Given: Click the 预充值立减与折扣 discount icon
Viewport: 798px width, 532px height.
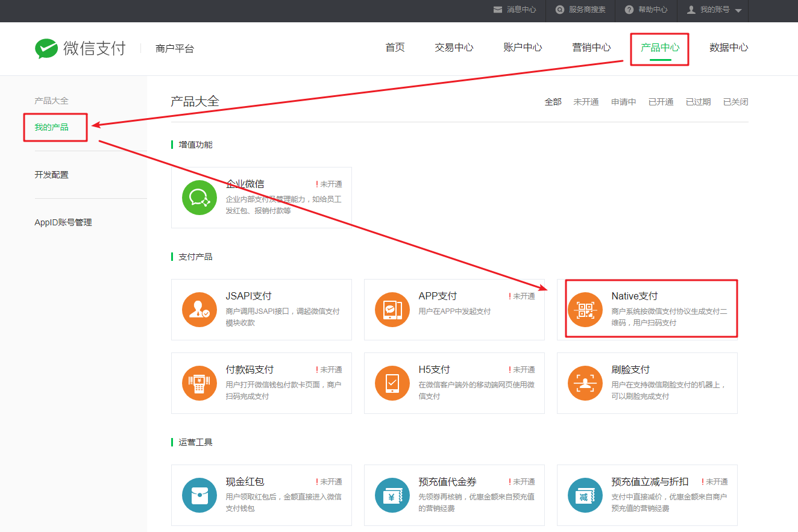Looking at the screenshot, I should click(585, 495).
